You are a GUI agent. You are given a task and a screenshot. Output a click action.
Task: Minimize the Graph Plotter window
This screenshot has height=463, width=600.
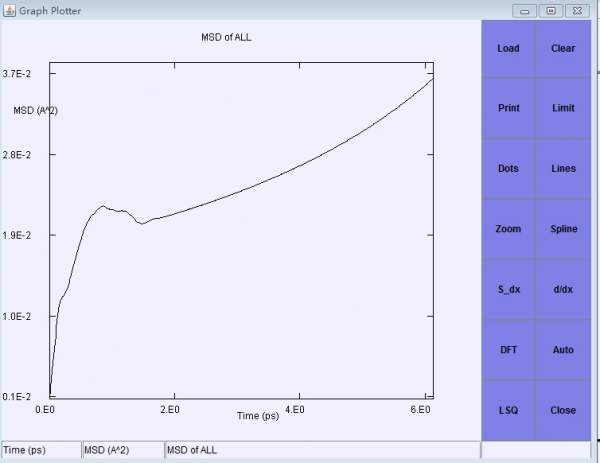tap(524, 11)
